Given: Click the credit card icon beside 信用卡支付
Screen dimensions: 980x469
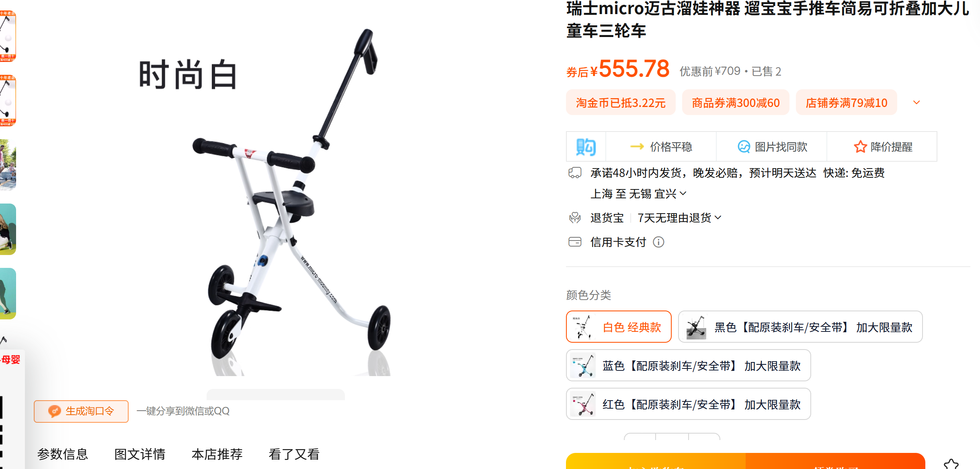Looking at the screenshot, I should (x=575, y=242).
